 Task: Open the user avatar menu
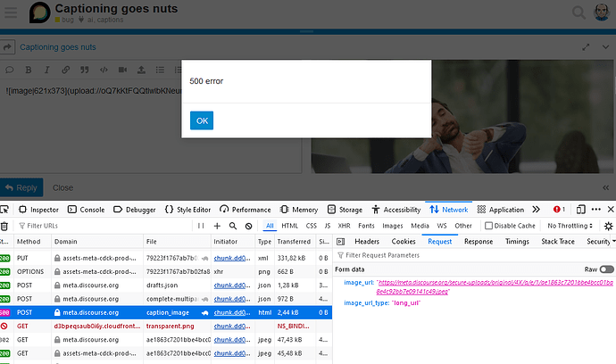pyautogui.click(x=602, y=12)
